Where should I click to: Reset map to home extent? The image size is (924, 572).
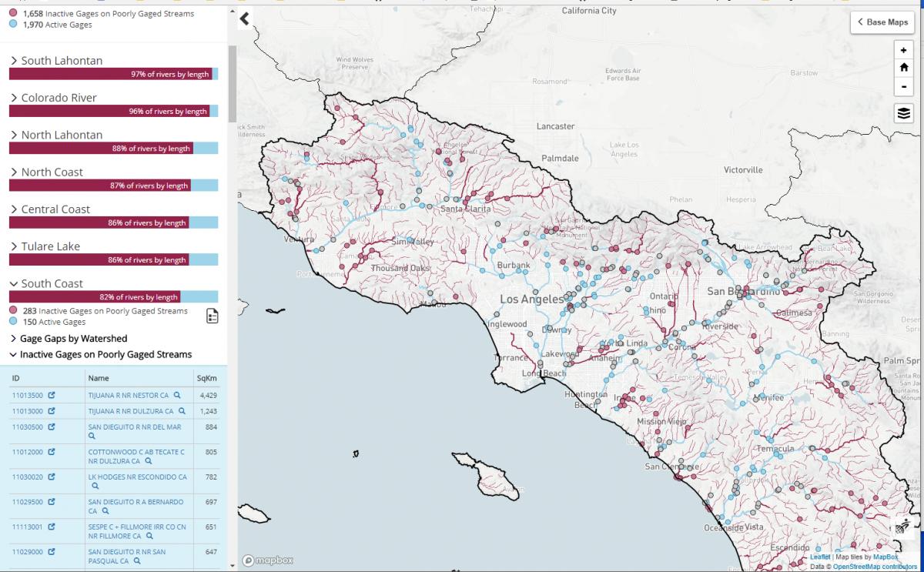903,67
